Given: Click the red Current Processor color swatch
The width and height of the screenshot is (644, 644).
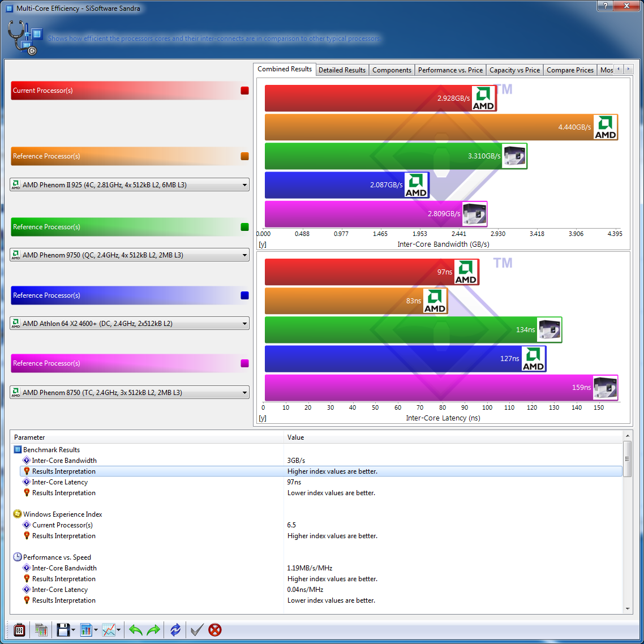Looking at the screenshot, I should (245, 91).
